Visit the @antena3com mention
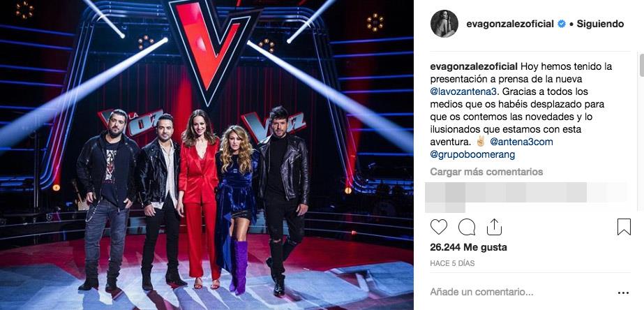The image size is (644, 310). 522,142
